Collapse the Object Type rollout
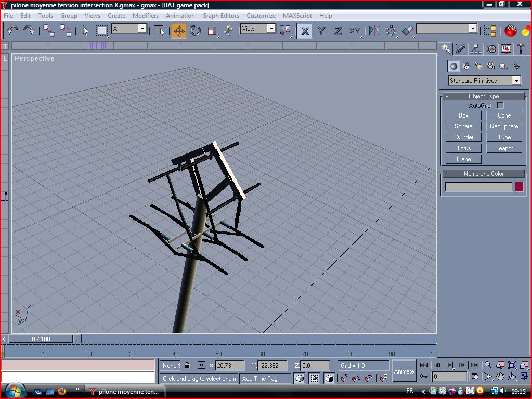 tap(484, 96)
